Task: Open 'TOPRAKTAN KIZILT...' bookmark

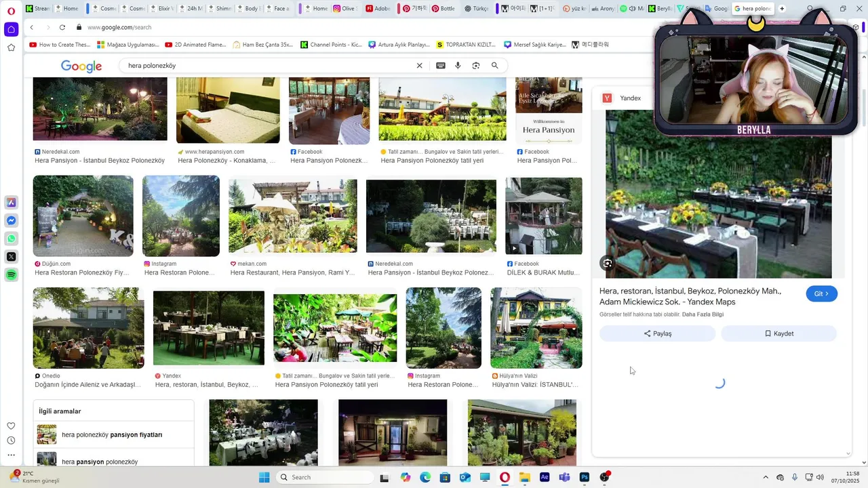Action: click(x=467, y=45)
